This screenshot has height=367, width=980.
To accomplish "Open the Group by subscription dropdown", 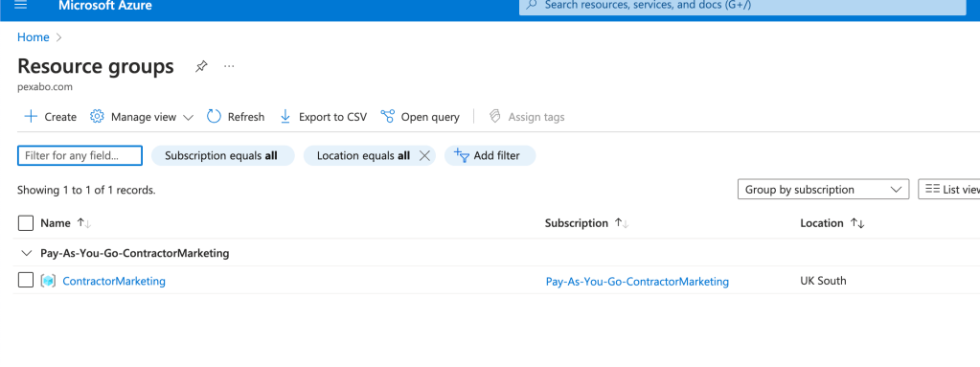I will pyautogui.click(x=823, y=190).
